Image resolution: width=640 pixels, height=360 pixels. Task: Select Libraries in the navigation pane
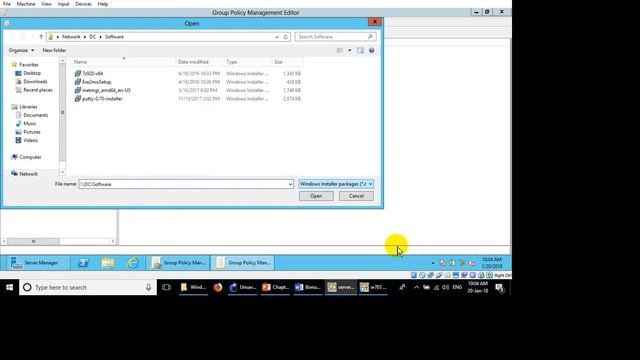[28, 107]
